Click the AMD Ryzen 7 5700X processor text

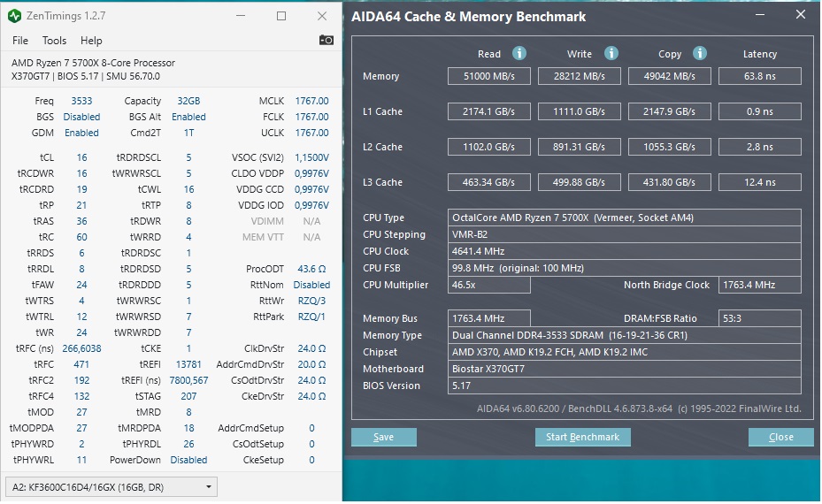pos(93,63)
